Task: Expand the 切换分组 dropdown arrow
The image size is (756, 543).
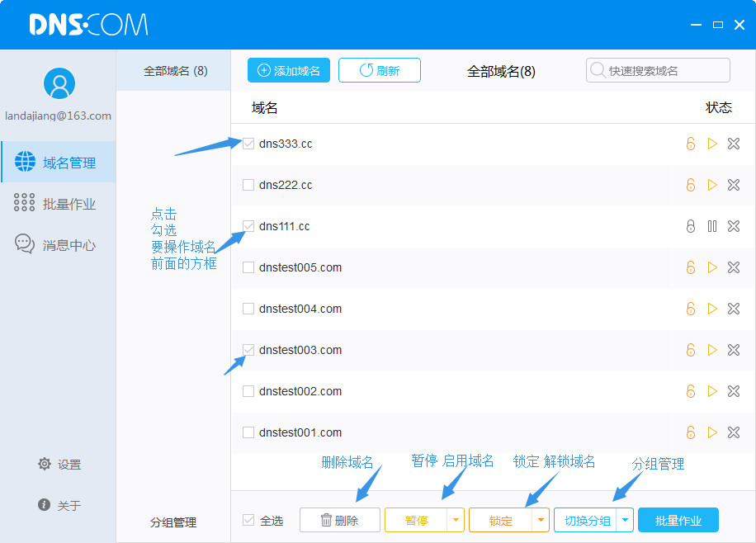Action: [x=625, y=520]
